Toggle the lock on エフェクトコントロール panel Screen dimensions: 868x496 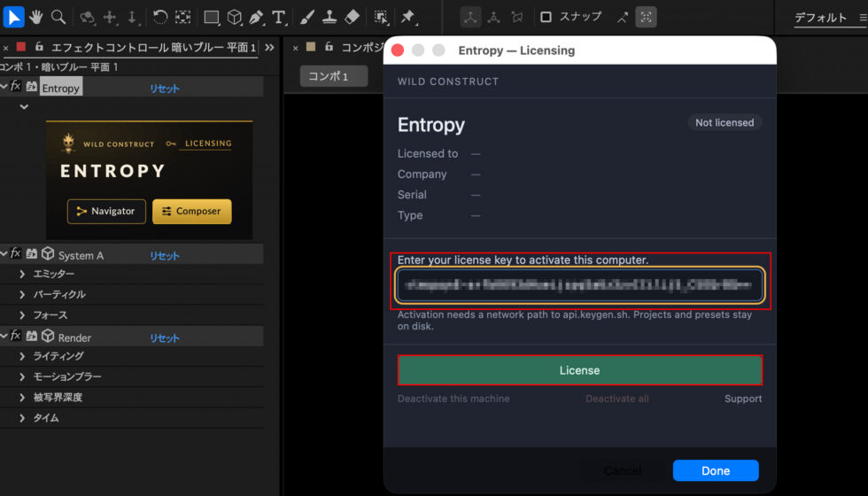tap(39, 46)
